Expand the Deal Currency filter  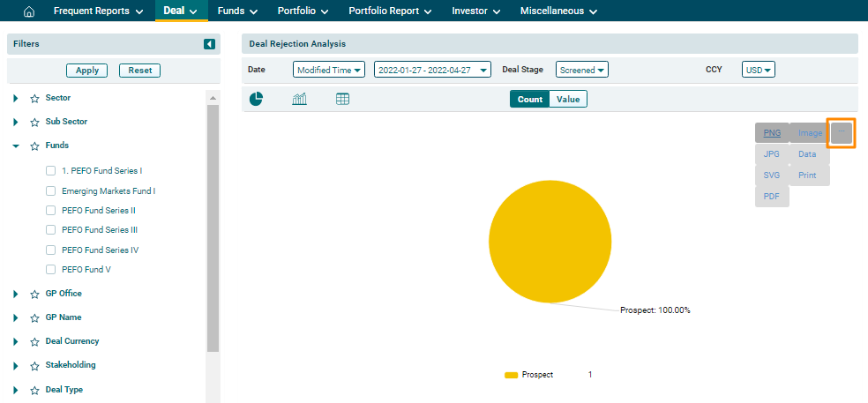[16, 341]
